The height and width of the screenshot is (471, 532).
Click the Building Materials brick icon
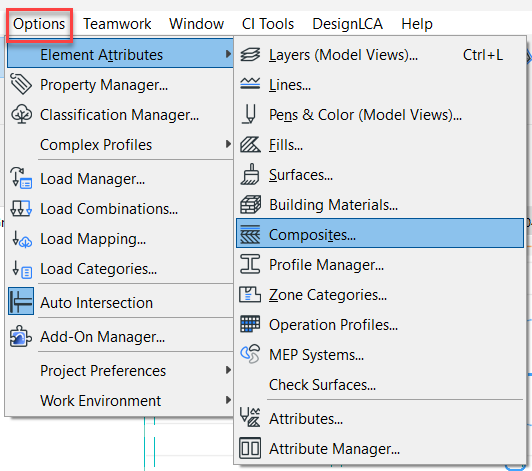pyautogui.click(x=250, y=205)
